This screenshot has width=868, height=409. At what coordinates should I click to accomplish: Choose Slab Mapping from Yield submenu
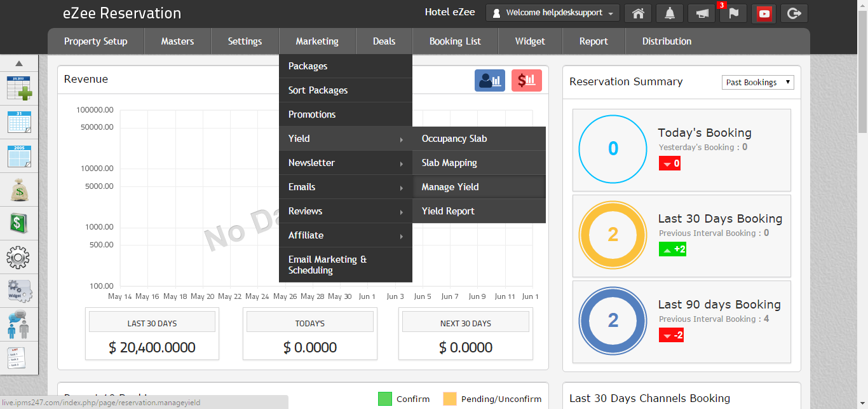tap(479, 163)
